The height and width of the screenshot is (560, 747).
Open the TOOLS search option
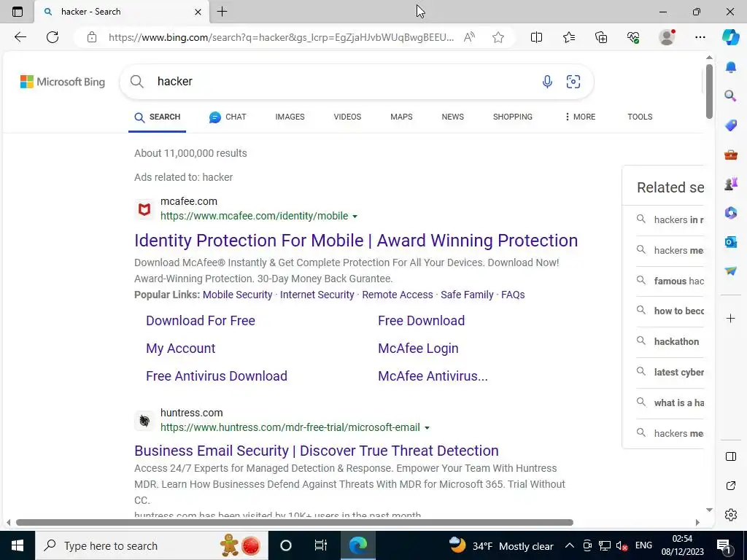[640, 117]
